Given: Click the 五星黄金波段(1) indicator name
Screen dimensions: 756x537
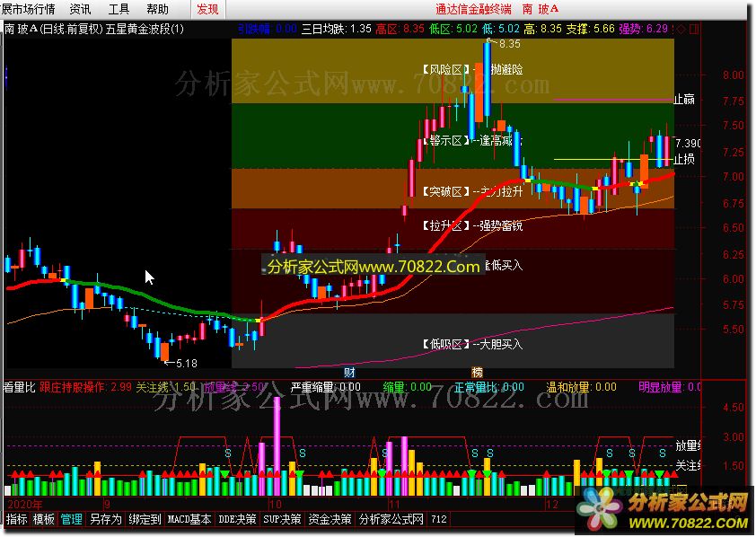Looking at the screenshot, I should [145, 29].
